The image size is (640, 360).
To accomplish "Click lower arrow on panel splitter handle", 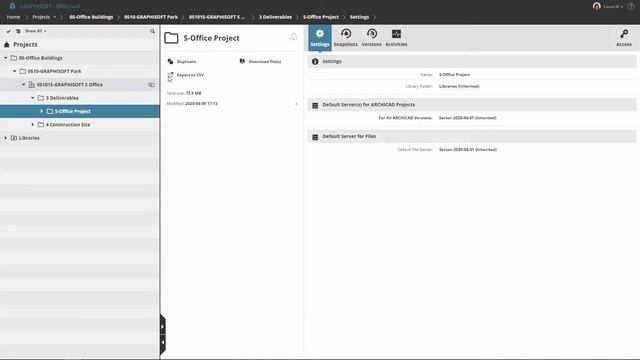I will [x=162, y=342].
